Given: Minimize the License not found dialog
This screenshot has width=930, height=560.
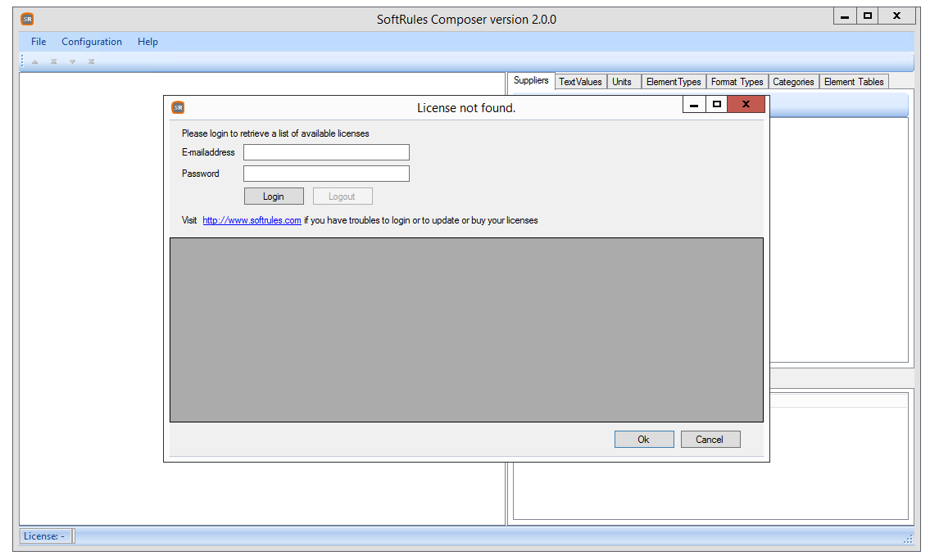Looking at the screenshot, I should pos(694,104).
